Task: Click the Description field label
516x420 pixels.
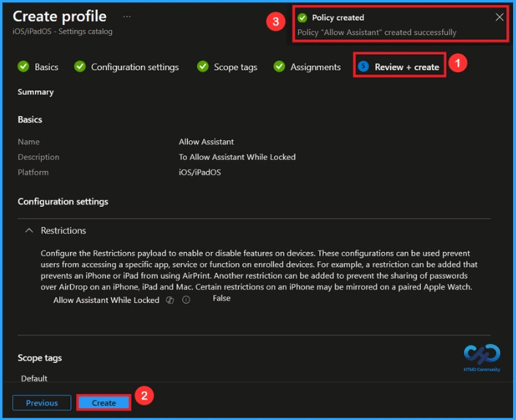Action: pos(39,157)
